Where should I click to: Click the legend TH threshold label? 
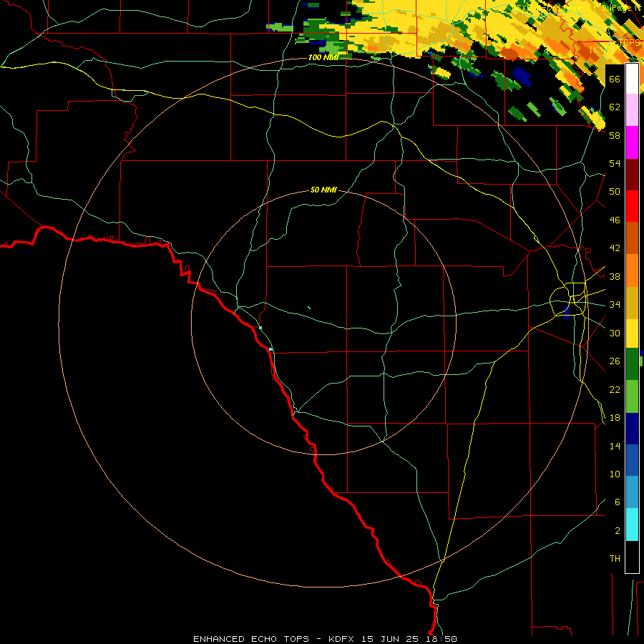click(615, 559)
